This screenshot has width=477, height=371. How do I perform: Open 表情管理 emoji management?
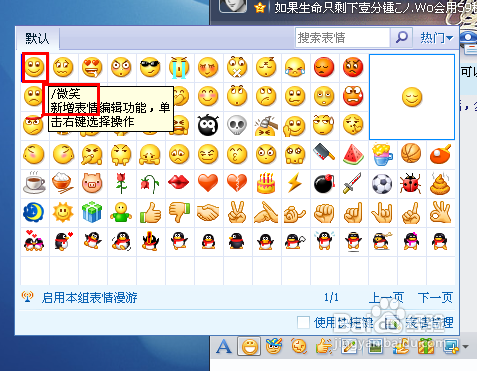[429, 323]
